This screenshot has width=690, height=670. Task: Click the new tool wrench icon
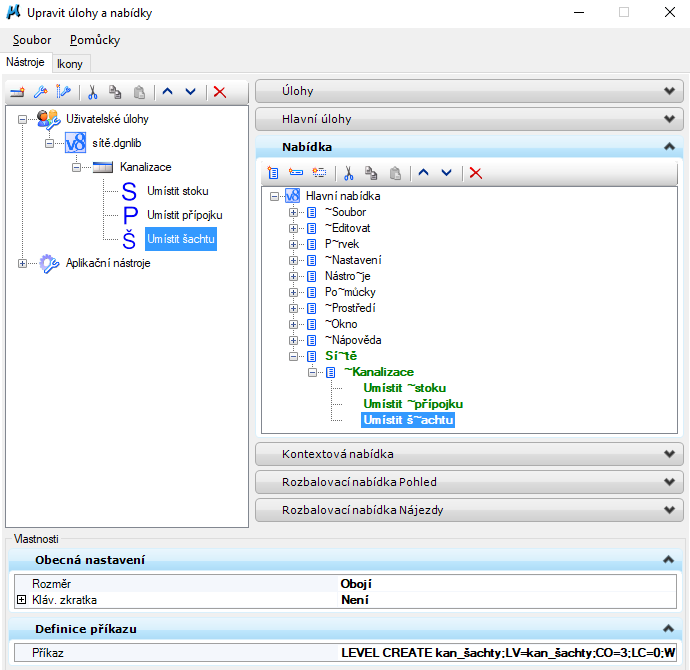[x=39, y=92]
